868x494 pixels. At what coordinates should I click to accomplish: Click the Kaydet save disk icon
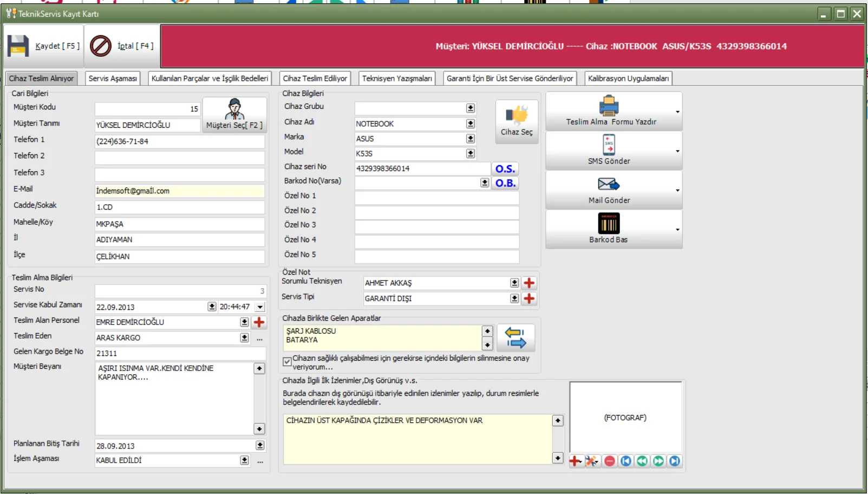[18, 46]
